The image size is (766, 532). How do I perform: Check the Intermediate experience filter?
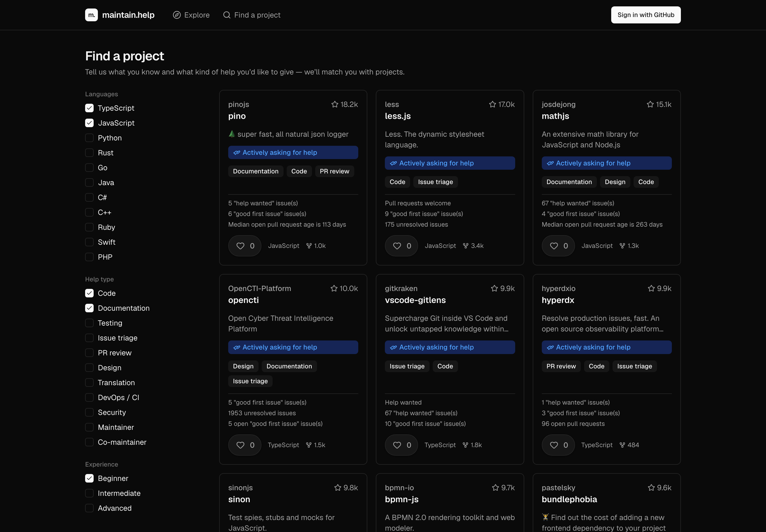coord(89,493)
